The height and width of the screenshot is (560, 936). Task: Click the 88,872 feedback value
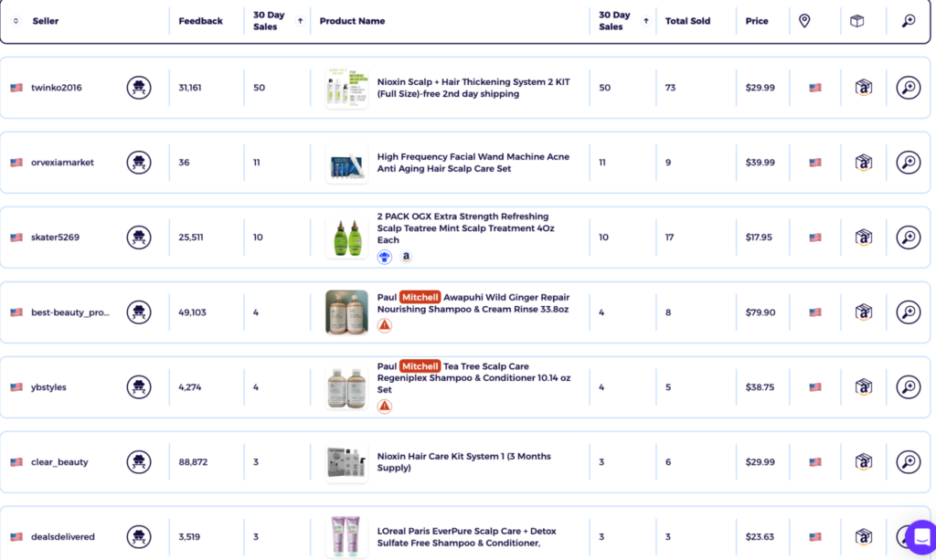[193, 461]
